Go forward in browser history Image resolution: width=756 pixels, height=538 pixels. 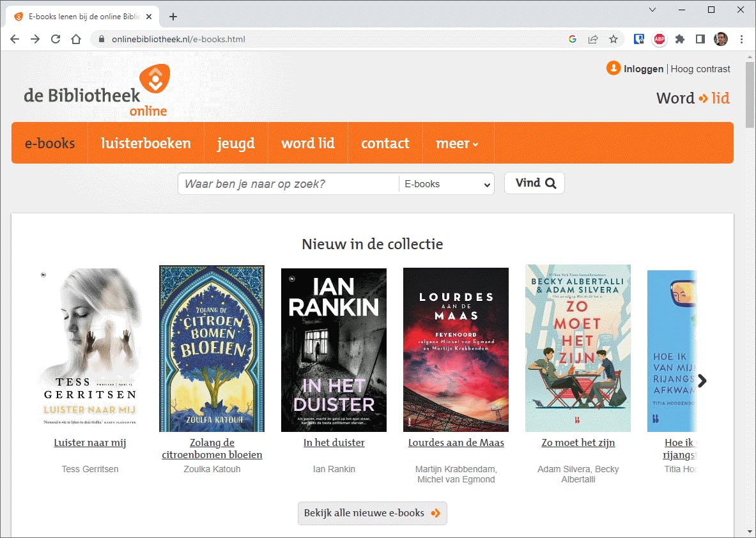[x=35, y=39]
